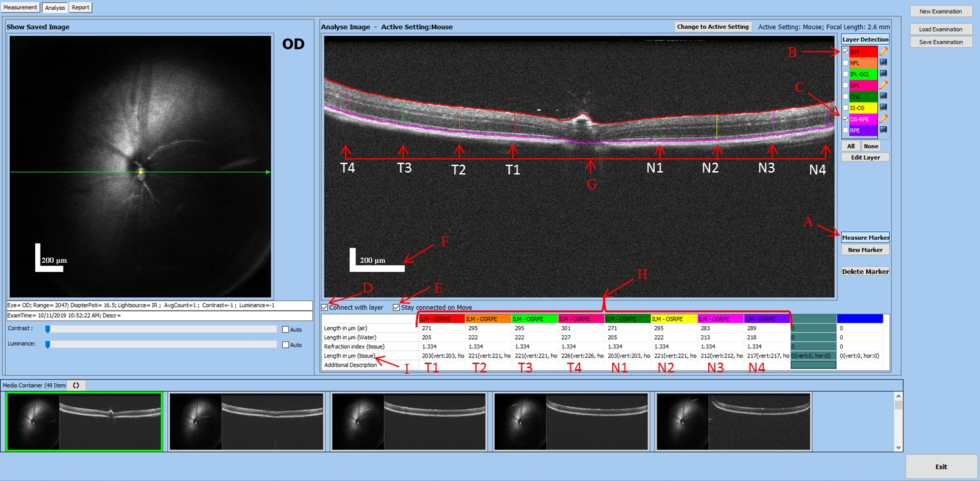Uncheck the ILM layer checkbox
This screenshot has height=481, width=980.
pyautogui.click(x=845, y=51)
